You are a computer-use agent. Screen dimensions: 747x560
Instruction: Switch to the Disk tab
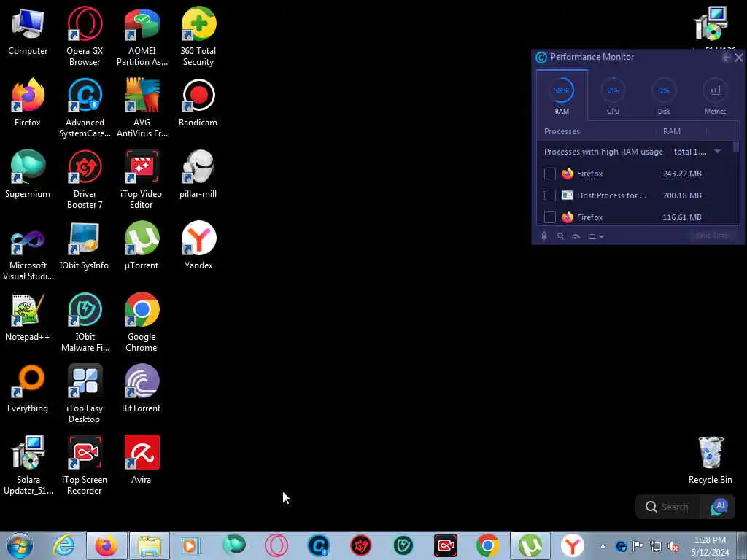pyautogui.click(x=664, y=96)
